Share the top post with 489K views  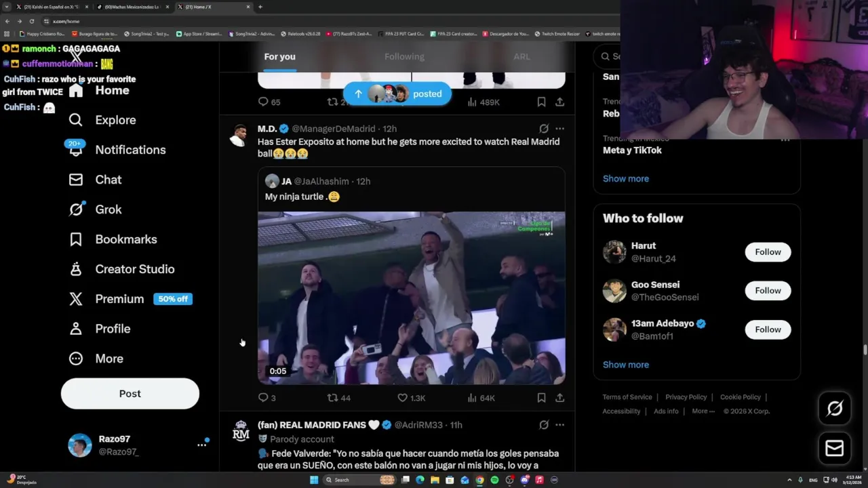(x=559, y=102)
